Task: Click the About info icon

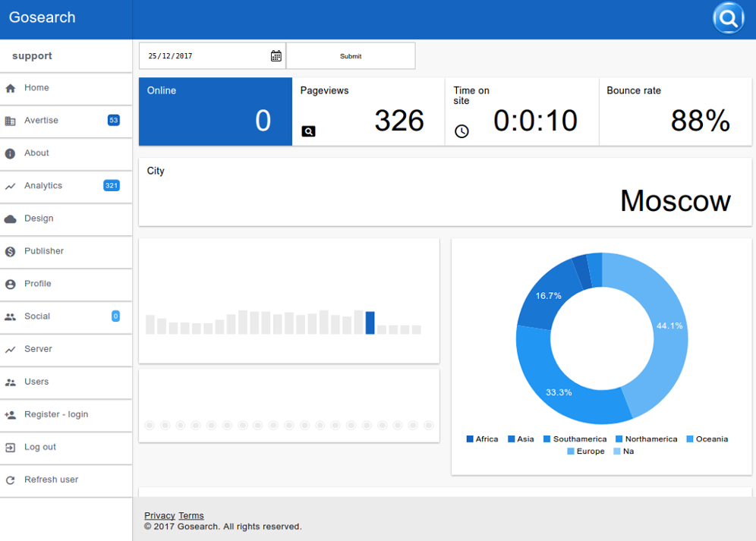Action: 11,154
